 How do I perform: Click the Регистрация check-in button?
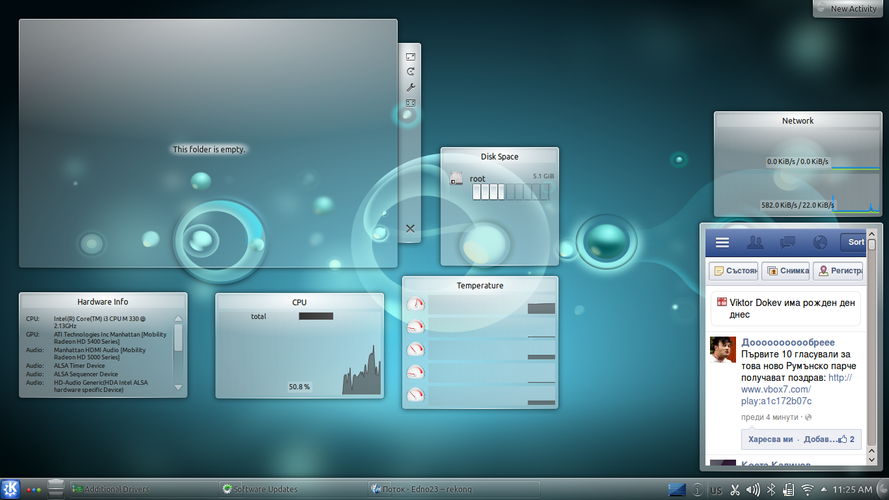pos(838,271)
